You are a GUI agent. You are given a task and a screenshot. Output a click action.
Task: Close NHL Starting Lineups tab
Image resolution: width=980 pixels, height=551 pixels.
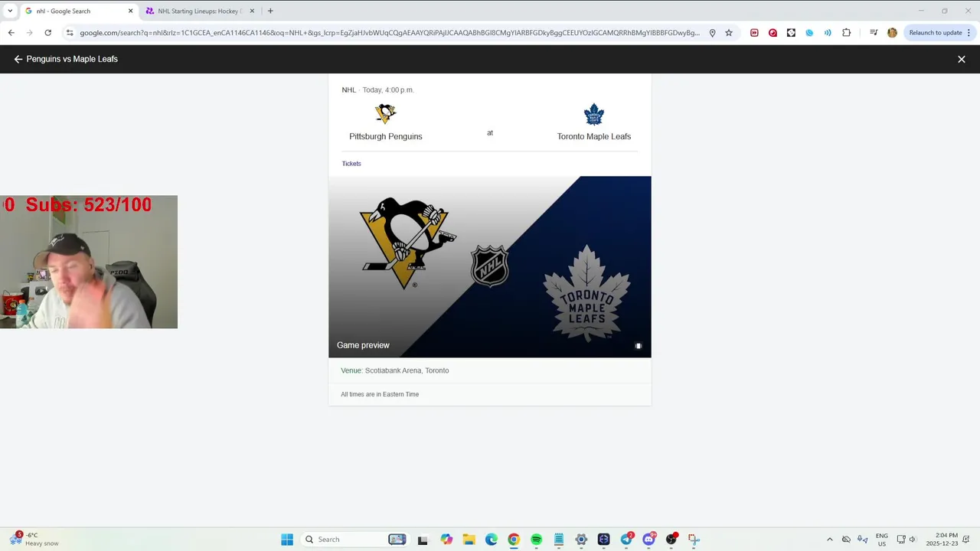(252, 11)
